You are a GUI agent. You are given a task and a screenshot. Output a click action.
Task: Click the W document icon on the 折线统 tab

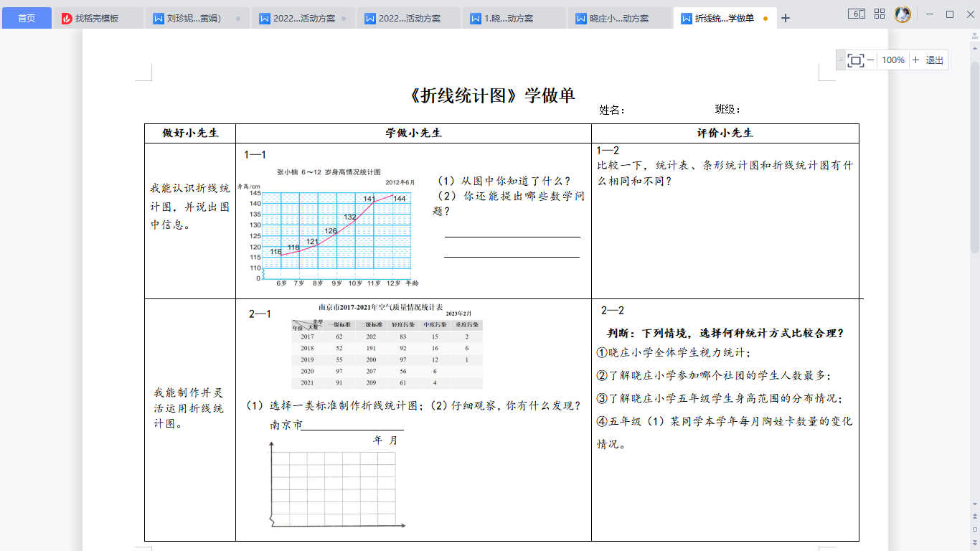(687, 19)
